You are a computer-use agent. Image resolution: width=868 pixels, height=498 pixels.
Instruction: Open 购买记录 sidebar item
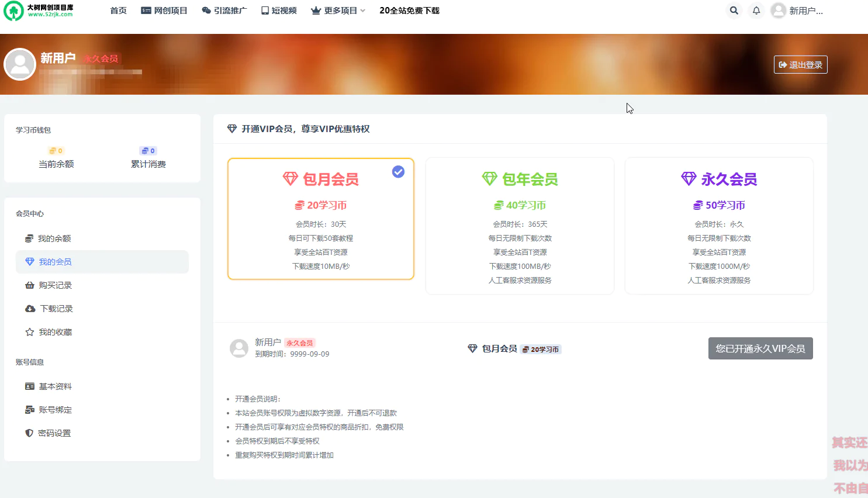[x=102, y=285]
